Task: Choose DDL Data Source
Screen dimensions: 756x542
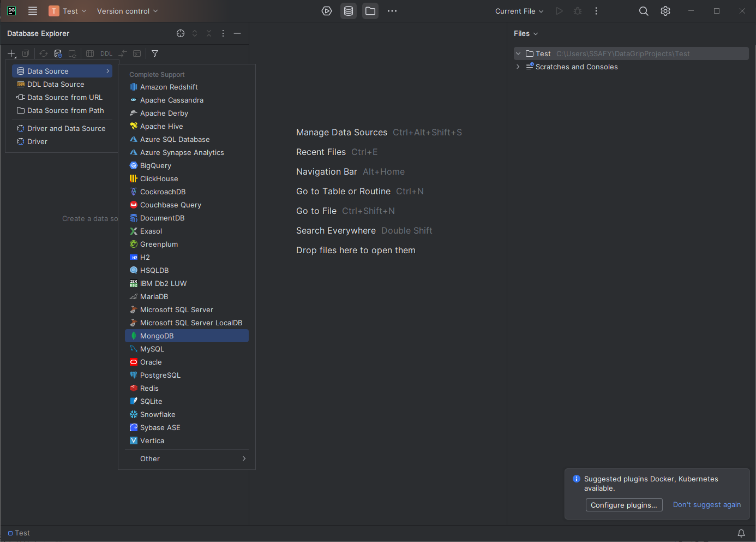Action: click(62, 84)
